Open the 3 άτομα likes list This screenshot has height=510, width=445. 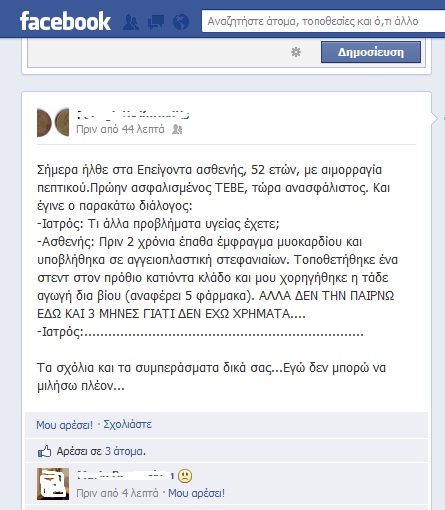(x=125, y=451)
